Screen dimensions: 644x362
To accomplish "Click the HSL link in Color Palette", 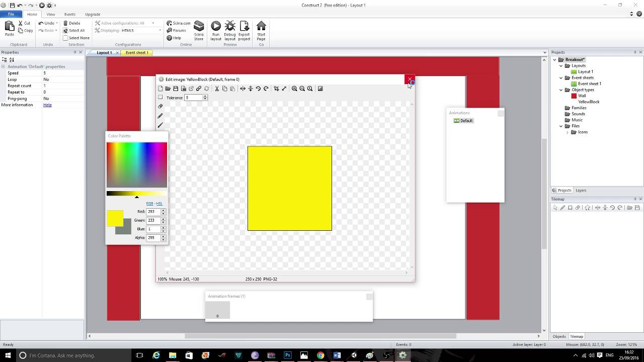I will (x=159, y=204).
